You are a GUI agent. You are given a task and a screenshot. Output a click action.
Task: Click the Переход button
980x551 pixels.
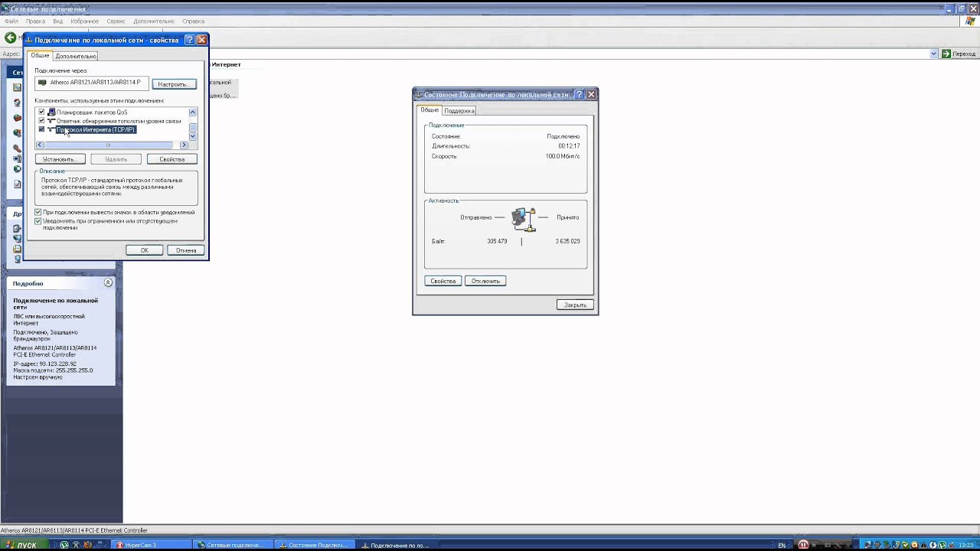(959, 54)
